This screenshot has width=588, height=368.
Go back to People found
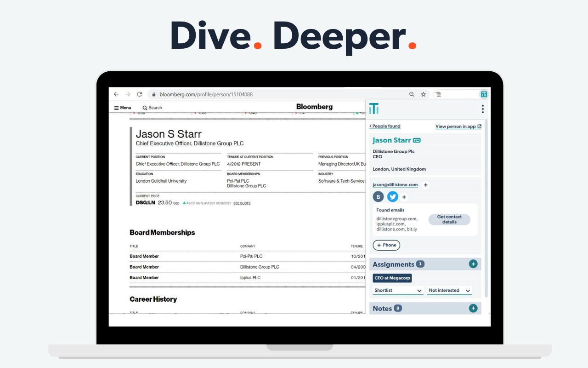(385, 126)
